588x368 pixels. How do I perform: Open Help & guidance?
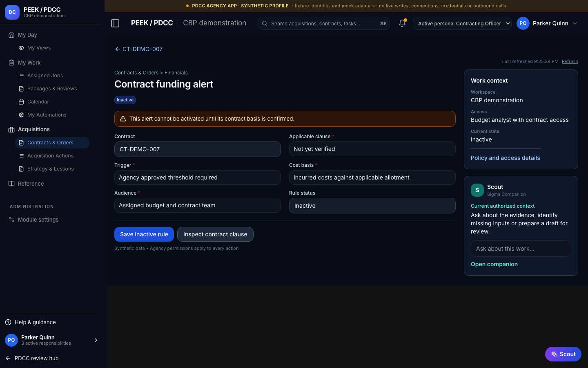click(x=35, y=322)
